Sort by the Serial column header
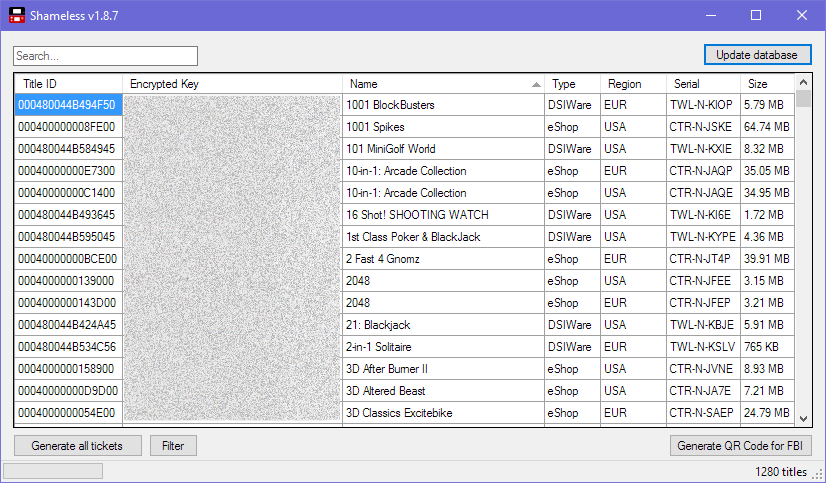 pyautogui.click(x=703, y=84)
